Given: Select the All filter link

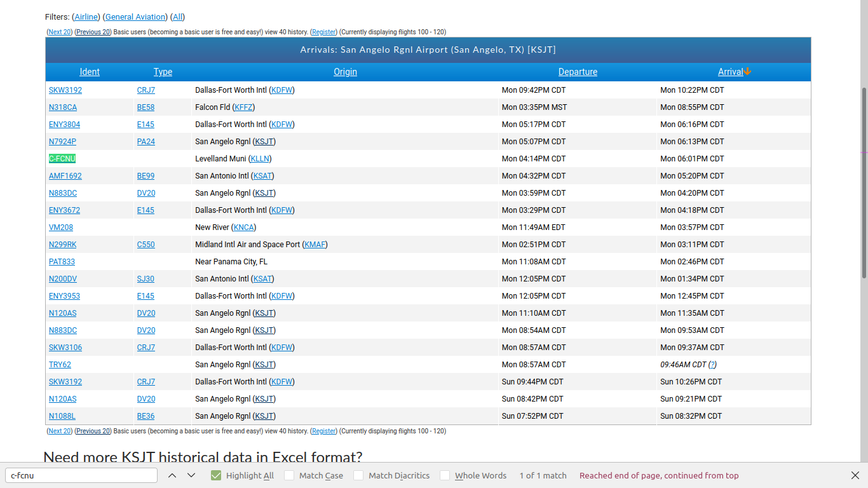Looking at the screenshot, I should tap(178, 17).
